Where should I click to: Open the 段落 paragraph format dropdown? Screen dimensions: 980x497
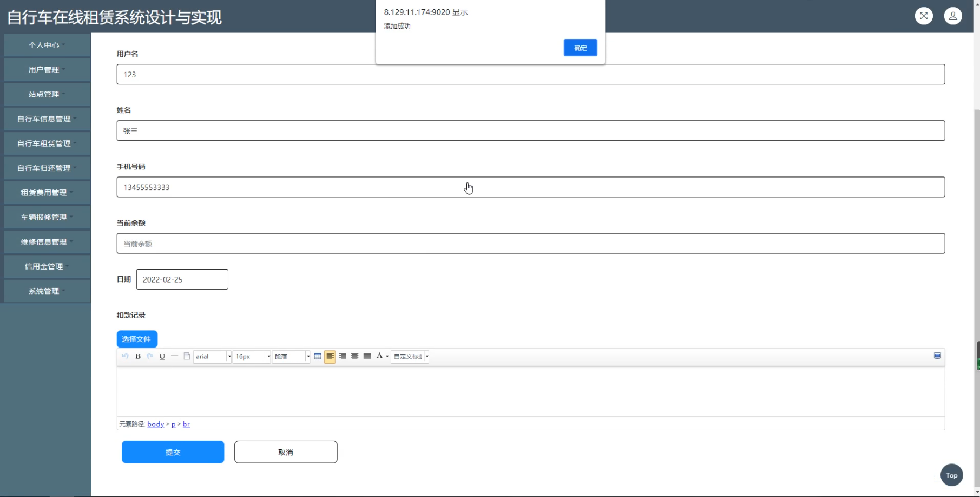[291, 356]
